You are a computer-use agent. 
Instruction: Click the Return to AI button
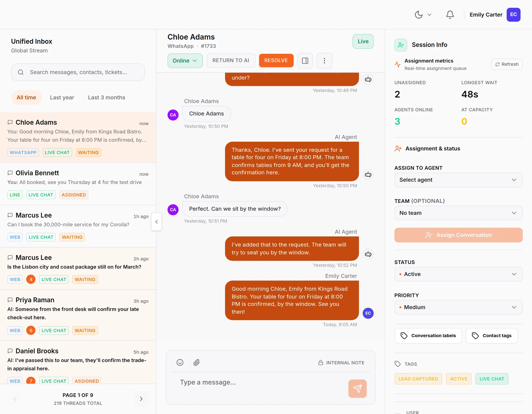click(x=231, y=60)
